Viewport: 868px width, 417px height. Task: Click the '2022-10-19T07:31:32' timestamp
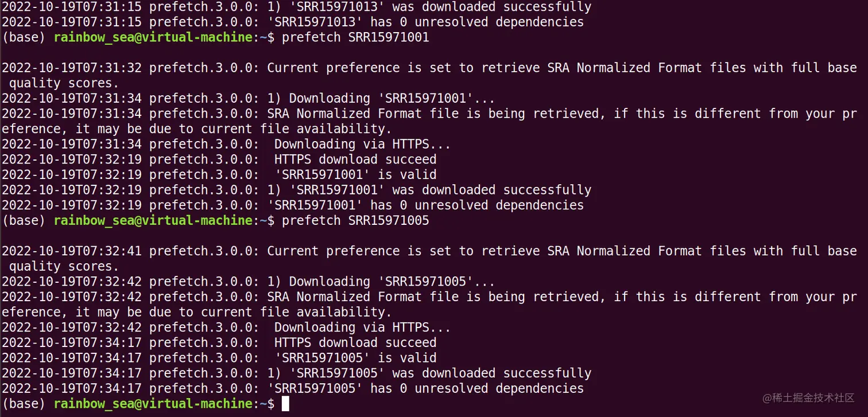72,68
